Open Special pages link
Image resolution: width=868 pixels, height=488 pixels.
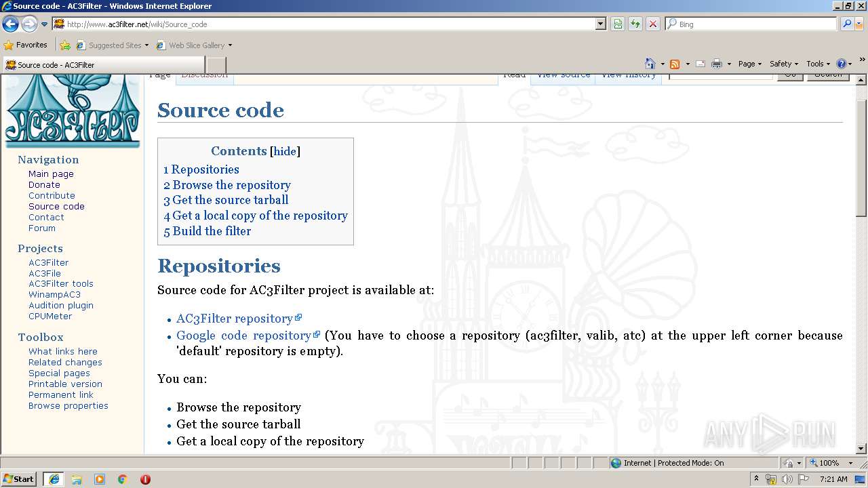point(59,373)
